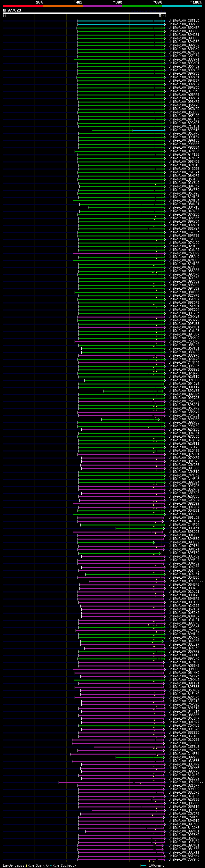Screen dimensions: 205x868
Task: Click the red 20% identity legend bar
Action: [23, 6]
